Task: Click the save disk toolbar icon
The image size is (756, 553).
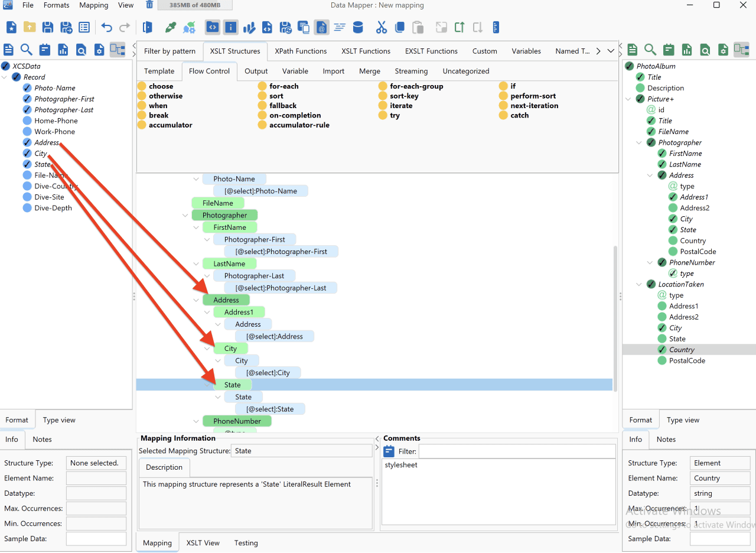Action: click(48, 27)
